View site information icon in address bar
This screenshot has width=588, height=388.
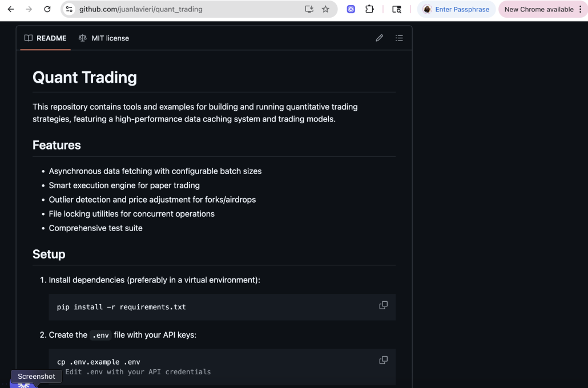70,9
